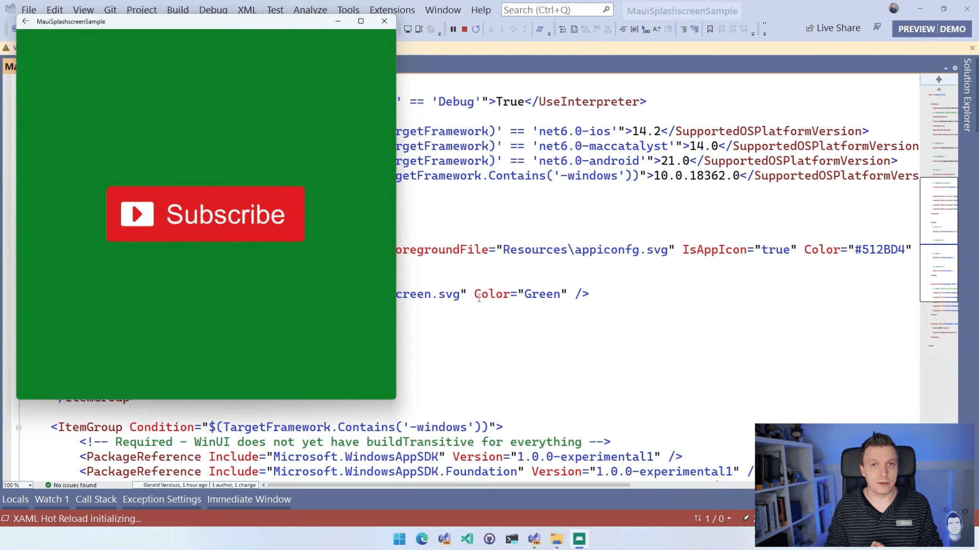Click the XAML Hot Reload status icon
Image resolution: width=980 pixels, height=550 pixels.
click(5, 518)
